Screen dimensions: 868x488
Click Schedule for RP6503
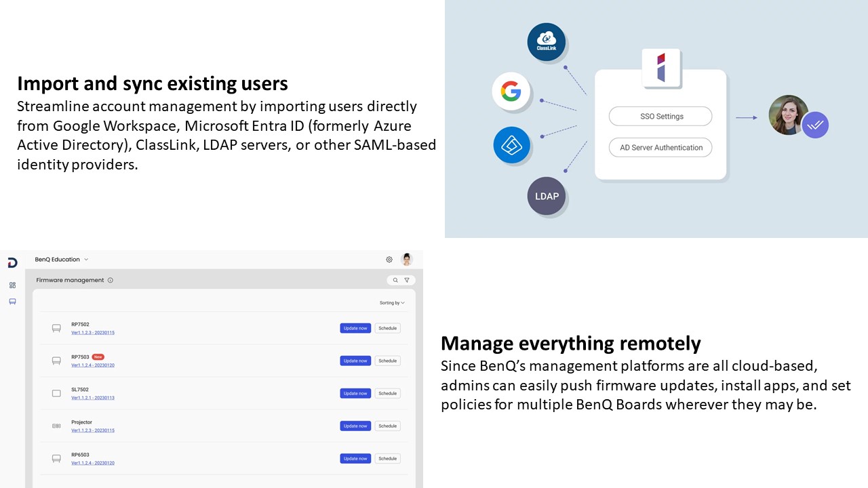click(x=388, y=458)
